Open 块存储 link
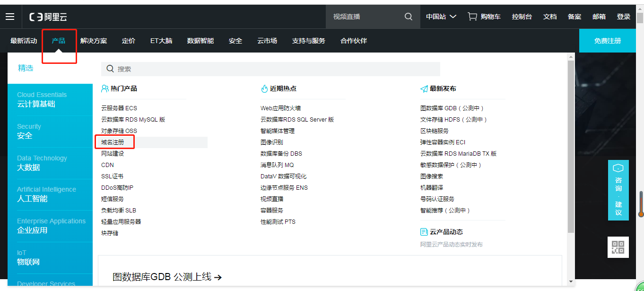Image resolution: width=644 pixels, height=291 pixels. (110, 233)
